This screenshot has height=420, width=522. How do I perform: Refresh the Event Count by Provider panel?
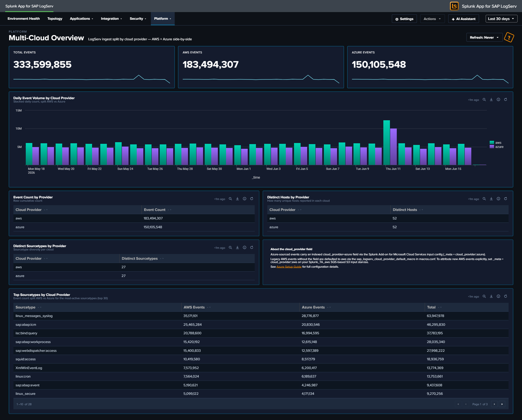[252, 199]
